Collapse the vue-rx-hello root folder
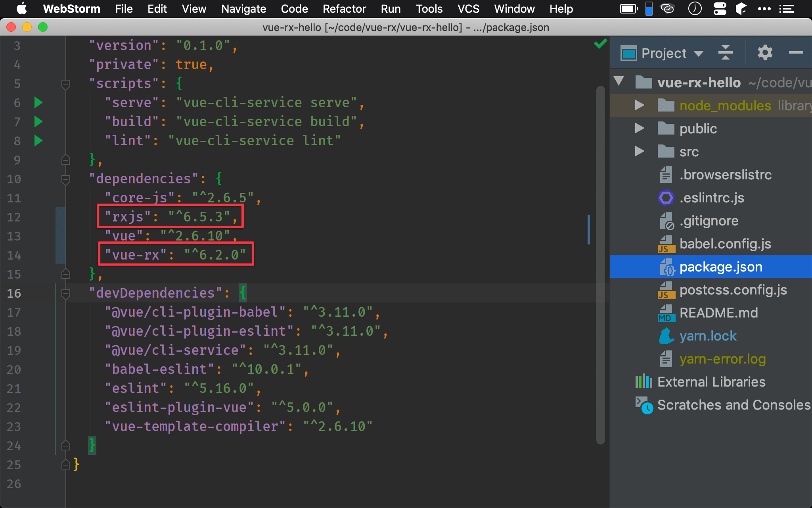Viewport: 812px width, 508px height. tap(619, 81)
